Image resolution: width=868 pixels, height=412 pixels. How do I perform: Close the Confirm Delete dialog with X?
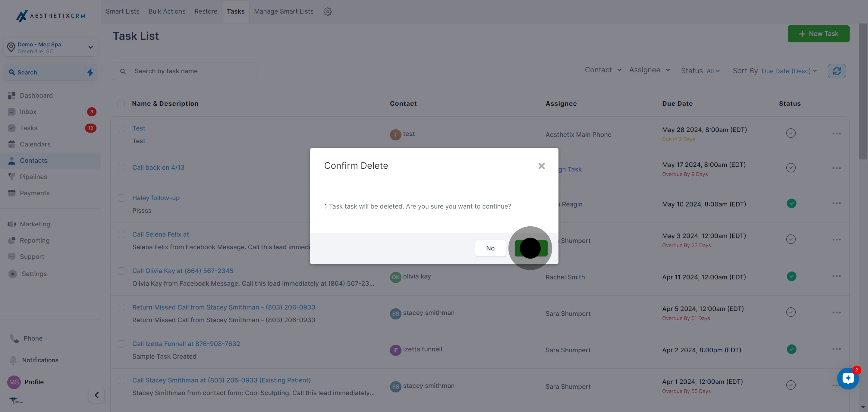pyautogui.click(x=542, y=166)
